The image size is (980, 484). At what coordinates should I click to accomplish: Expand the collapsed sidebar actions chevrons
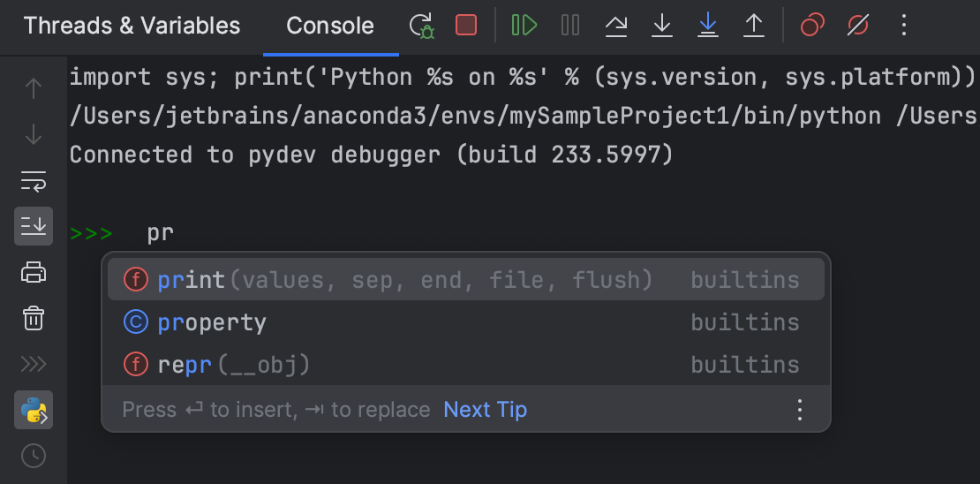[x=34, y=364]
